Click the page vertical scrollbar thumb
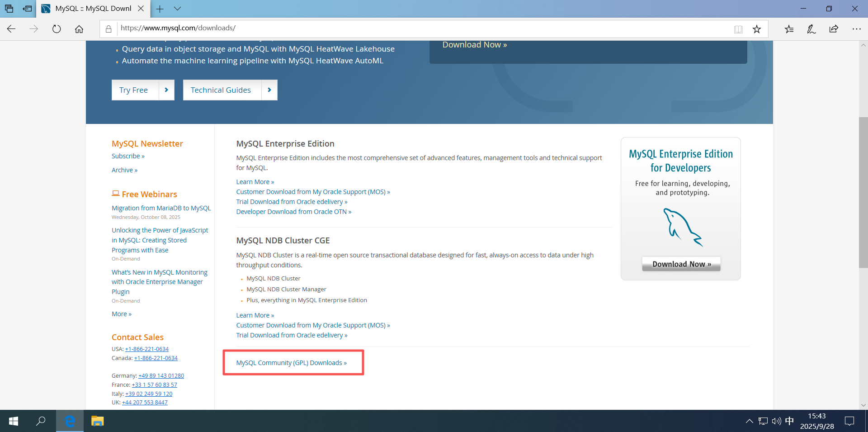 point(863,192)
